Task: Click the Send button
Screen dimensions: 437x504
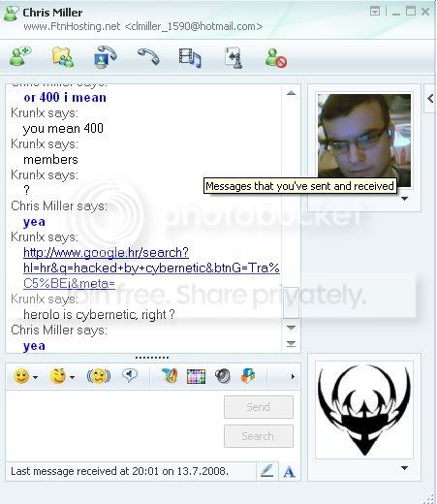Action: point(259,407)
